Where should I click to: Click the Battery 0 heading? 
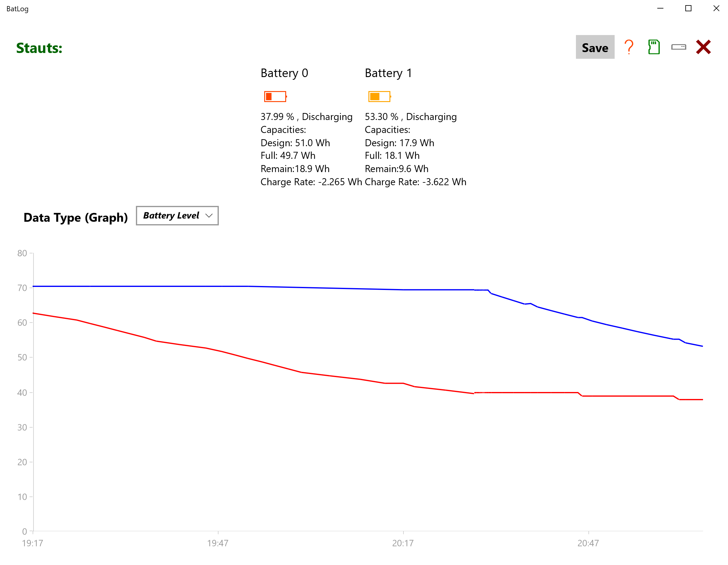(x=284, y=73)
